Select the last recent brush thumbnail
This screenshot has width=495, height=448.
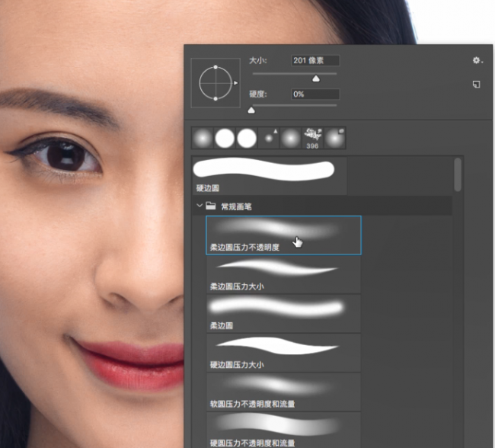(x=334, y=138)
